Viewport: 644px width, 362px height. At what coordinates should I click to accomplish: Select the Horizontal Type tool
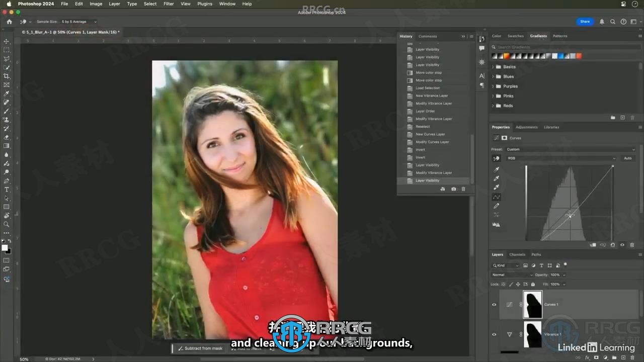[7, 190]
